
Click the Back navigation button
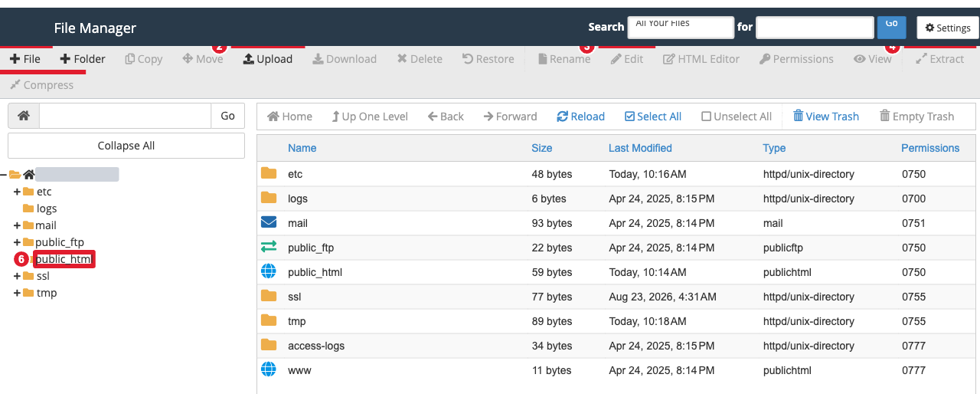(446, 117)
